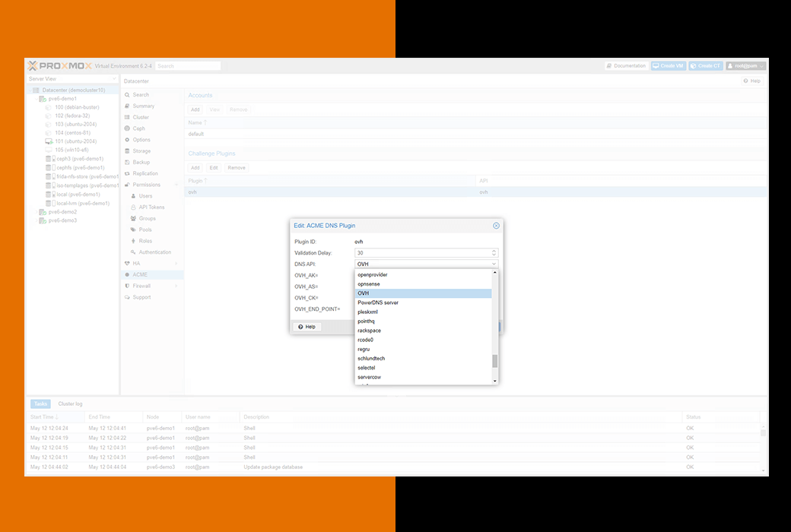
Task: Click the ACME menu item
Action: [x=152, y=275]
